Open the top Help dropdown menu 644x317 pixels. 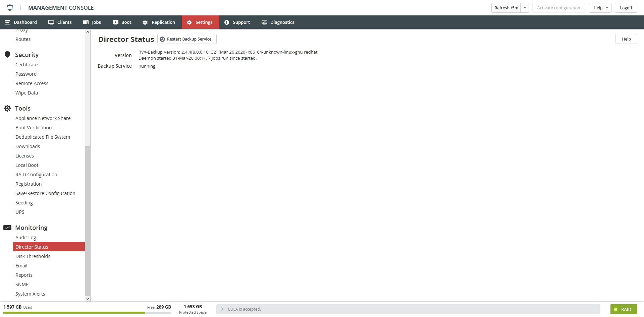click(x=600, y=8)
